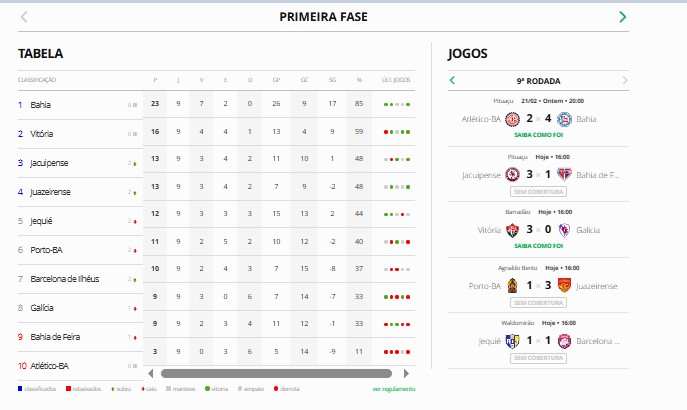Click the table scrollbar's right arrow
The height and width of the screenshot is (410, 687).
[413, 374]
